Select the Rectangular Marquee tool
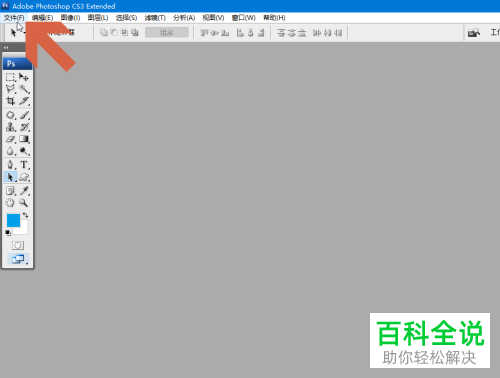This screenshot has height=378, width=500. (10, 77)
